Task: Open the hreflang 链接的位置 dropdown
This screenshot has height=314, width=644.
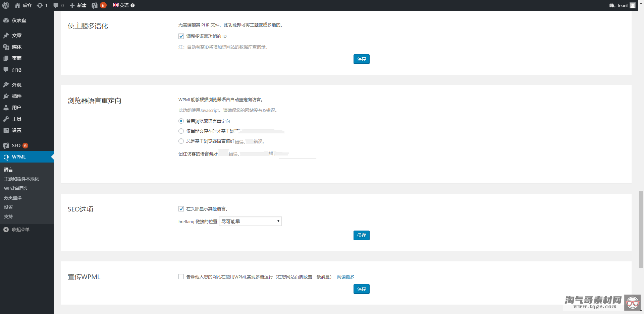Action: coord(250,221)
